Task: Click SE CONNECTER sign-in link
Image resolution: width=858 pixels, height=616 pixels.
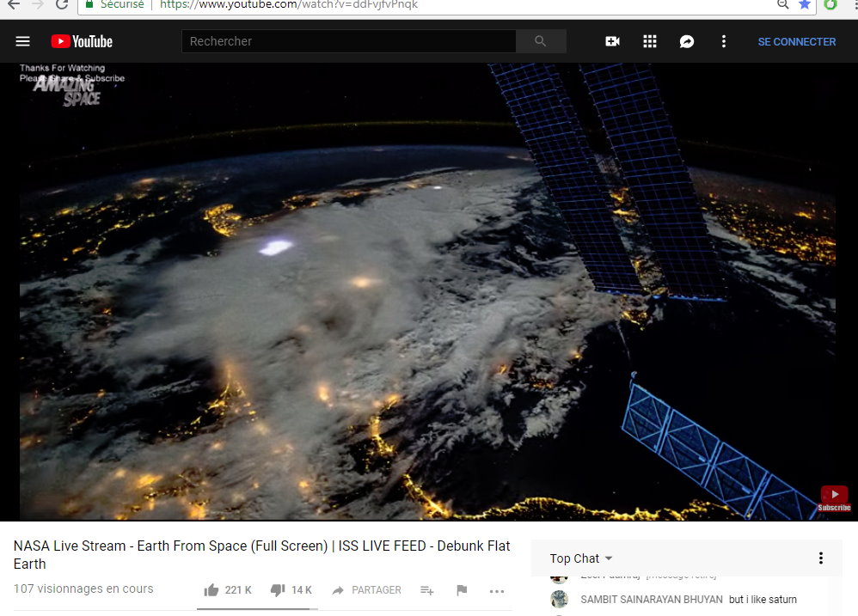Action: click(x=797, y=42)
